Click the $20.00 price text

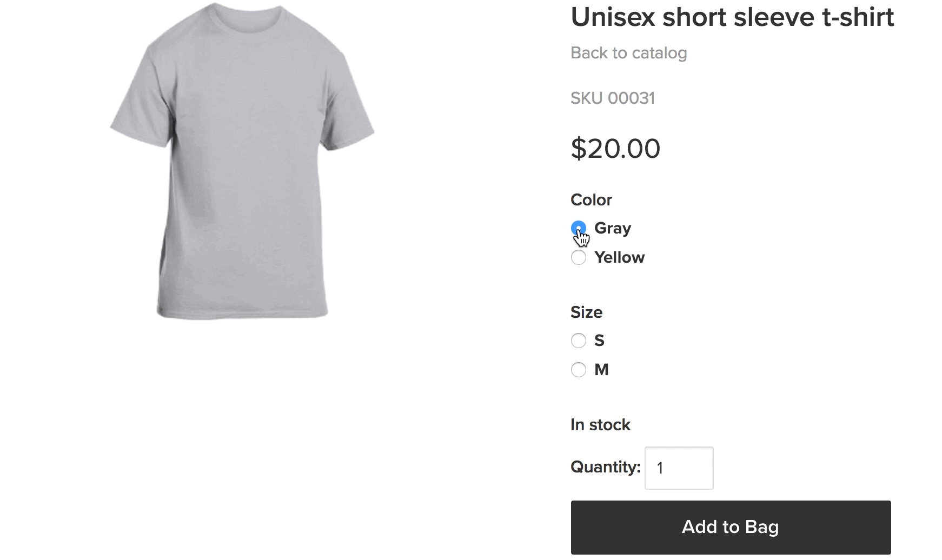pyautogui.click(x=615, y=149)
